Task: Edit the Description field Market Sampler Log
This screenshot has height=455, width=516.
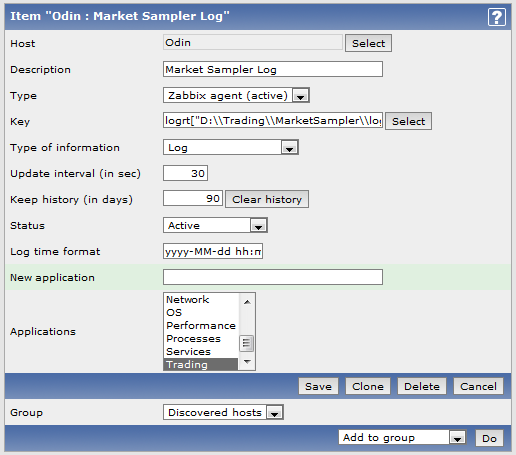Action: (273, 69)
